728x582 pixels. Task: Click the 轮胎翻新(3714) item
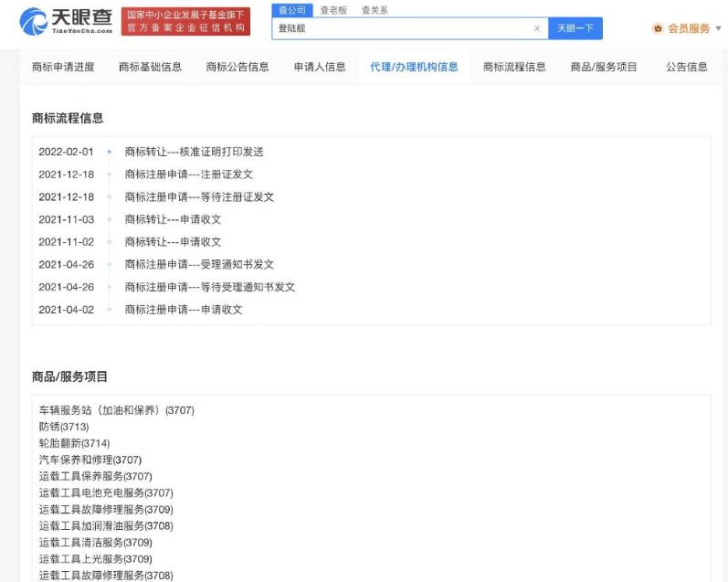pyautogui.click(x=74, y=443)
